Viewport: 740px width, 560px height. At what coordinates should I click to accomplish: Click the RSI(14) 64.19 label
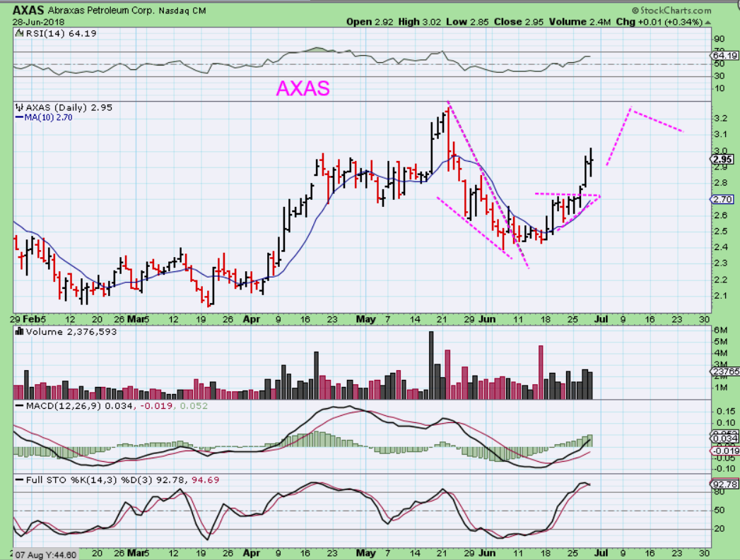(61, 33)
